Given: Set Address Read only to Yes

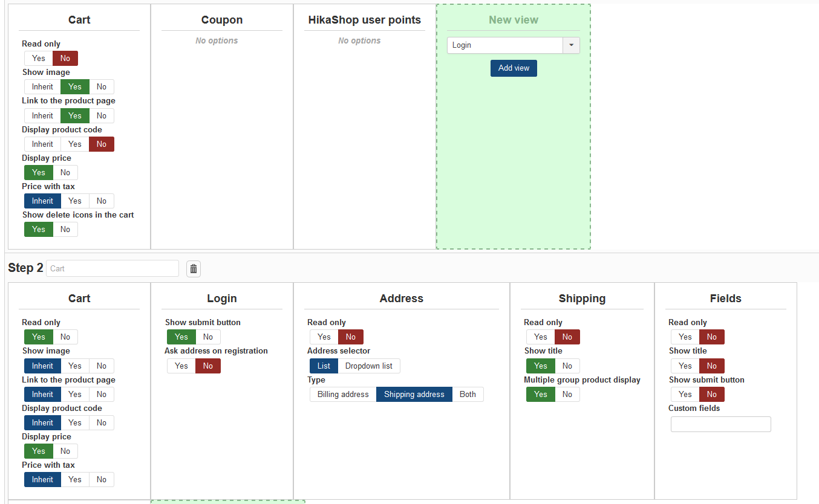Looking at the screenshot, I should pos(324,337).
